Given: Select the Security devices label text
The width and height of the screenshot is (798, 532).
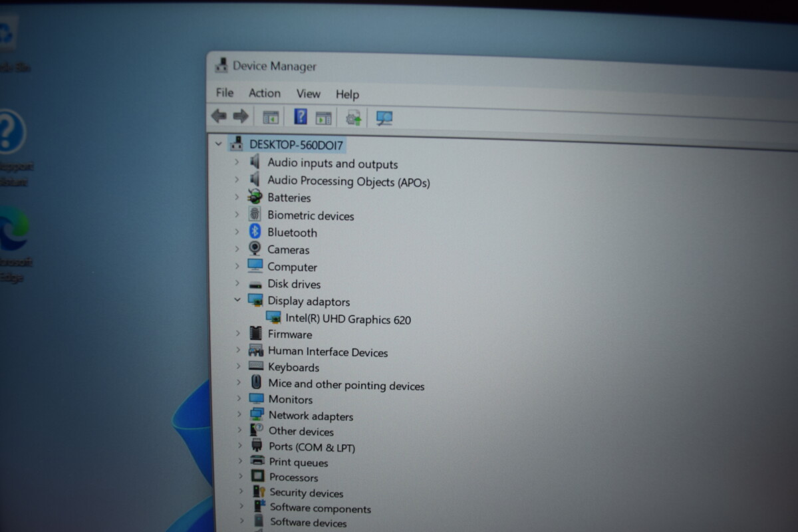Looking at the screenshot, I should 306,493.
